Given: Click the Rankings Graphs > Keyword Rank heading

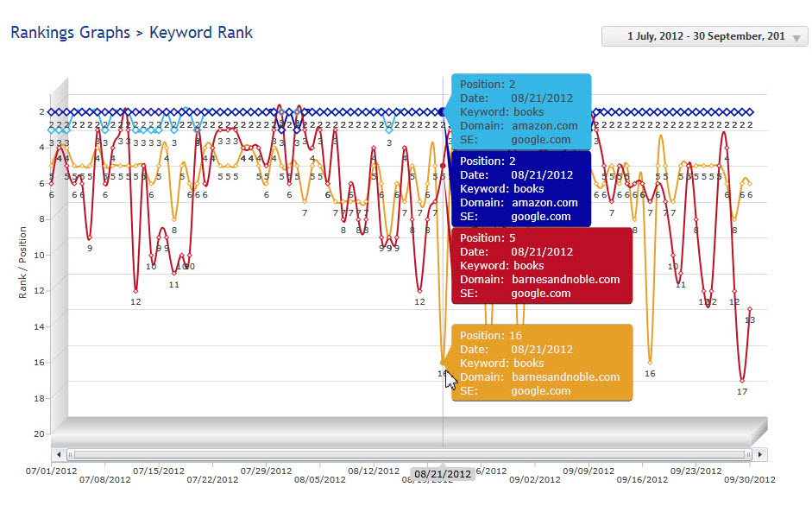Looking at the screenshot, I should click(x=131, y=33).
